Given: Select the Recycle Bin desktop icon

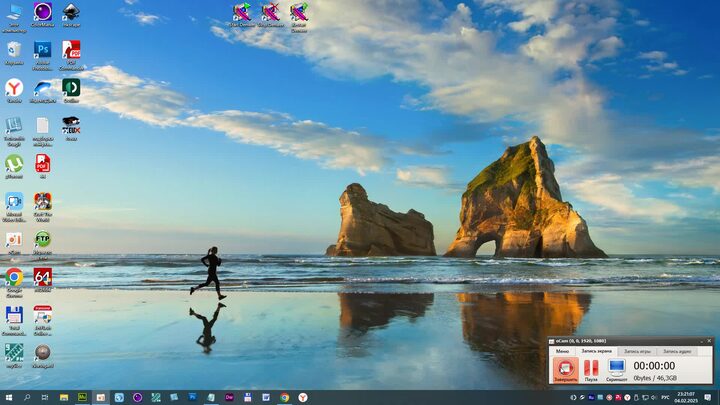Looking at the screenshot, I should tap(14, 53).
